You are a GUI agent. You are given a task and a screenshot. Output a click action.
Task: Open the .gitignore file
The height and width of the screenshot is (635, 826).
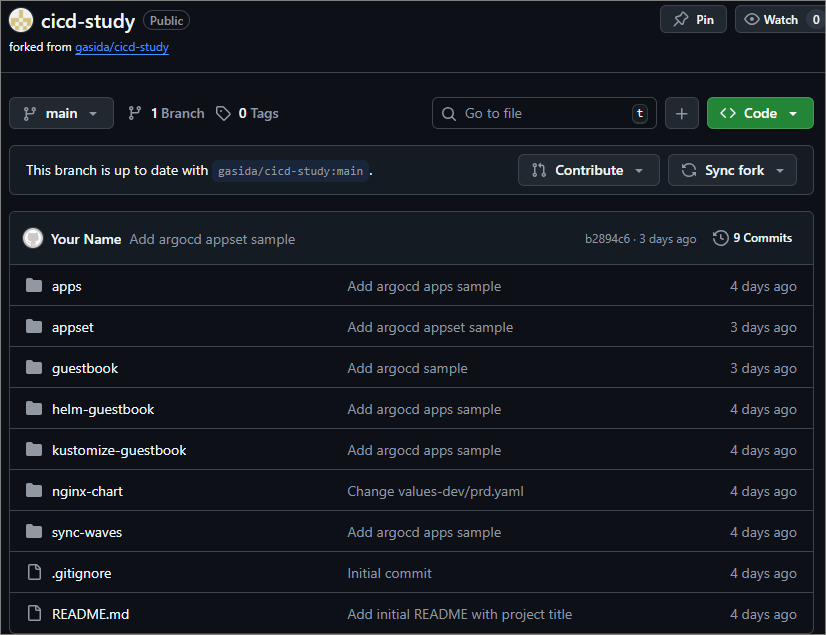point(81,573)
